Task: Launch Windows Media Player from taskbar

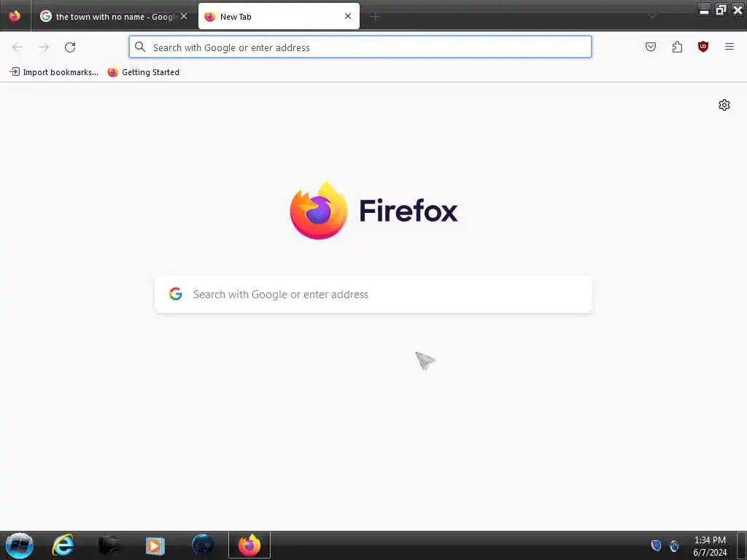Action: (155, 545)
